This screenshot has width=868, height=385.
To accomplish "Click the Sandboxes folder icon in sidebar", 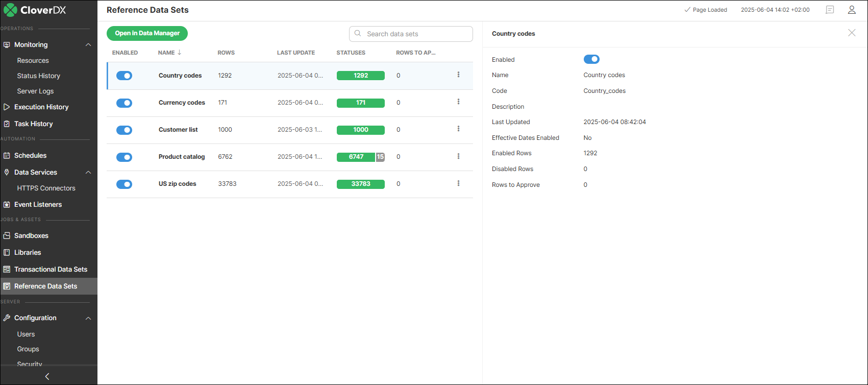I will (7, 235).
